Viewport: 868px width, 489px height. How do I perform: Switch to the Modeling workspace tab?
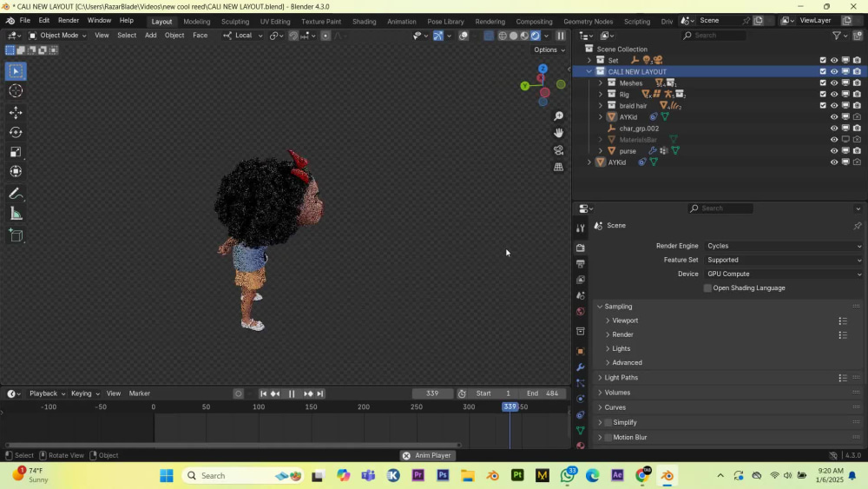coord(196,22)
